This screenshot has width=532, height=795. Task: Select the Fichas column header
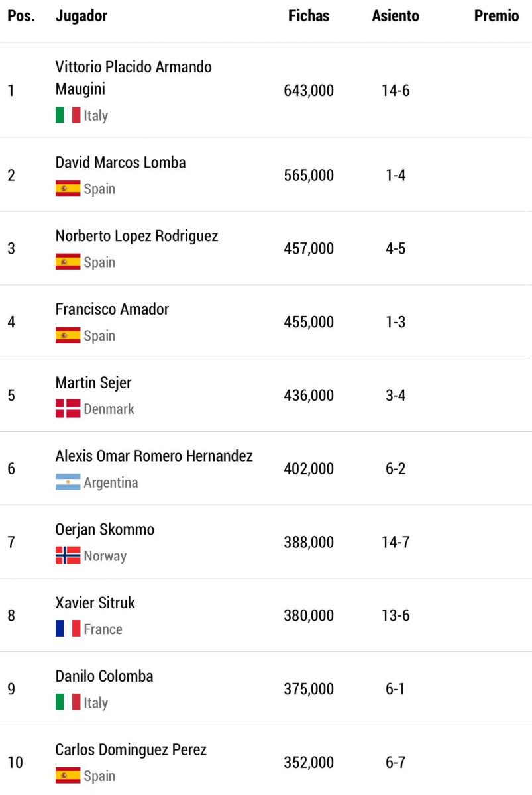tap(309, 16)
